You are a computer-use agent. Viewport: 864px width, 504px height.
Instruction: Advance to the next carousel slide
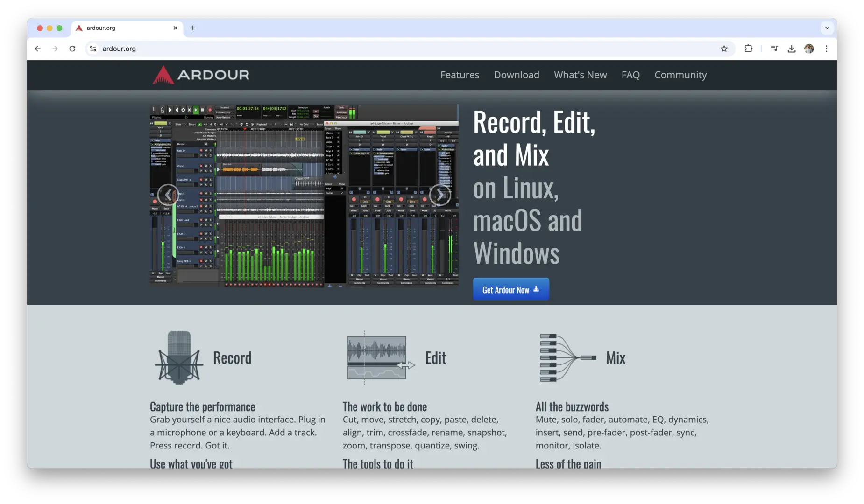[x=439, y=195]
